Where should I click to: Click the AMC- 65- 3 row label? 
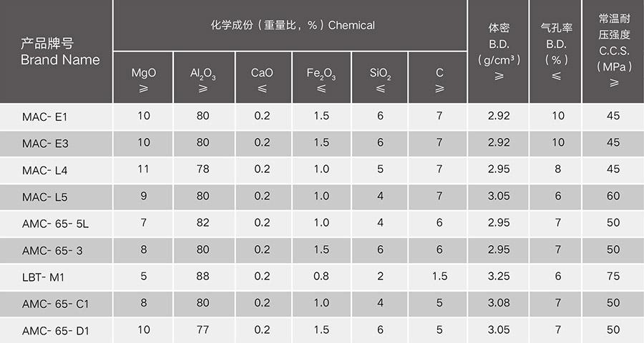(52, 251)
